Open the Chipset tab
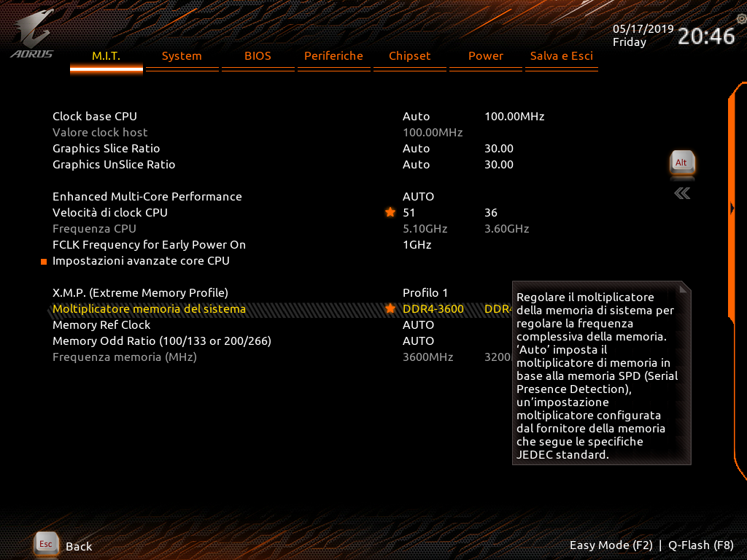This screenshot has width=747, height=560. click(410, 56)
